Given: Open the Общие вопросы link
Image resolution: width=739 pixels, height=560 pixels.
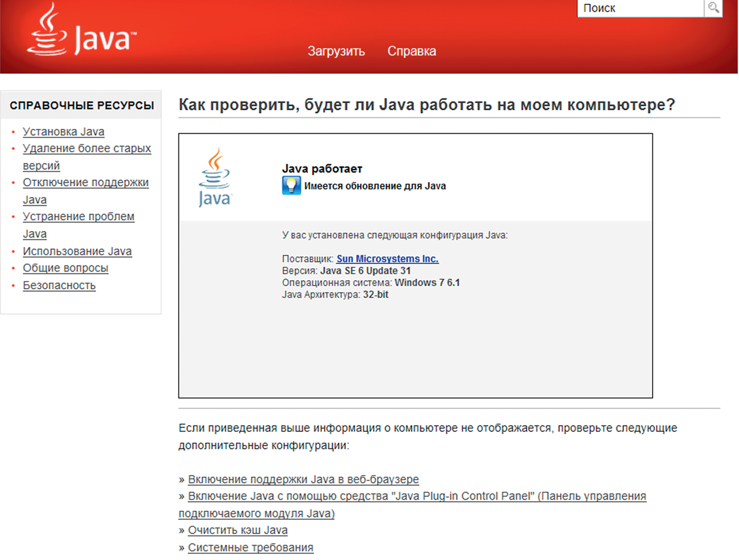Looking at the screenshot, I should pos(65,268).
